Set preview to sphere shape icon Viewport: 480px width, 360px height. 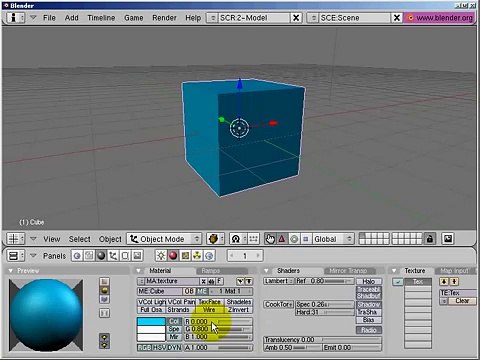click(x=104, y=290)
